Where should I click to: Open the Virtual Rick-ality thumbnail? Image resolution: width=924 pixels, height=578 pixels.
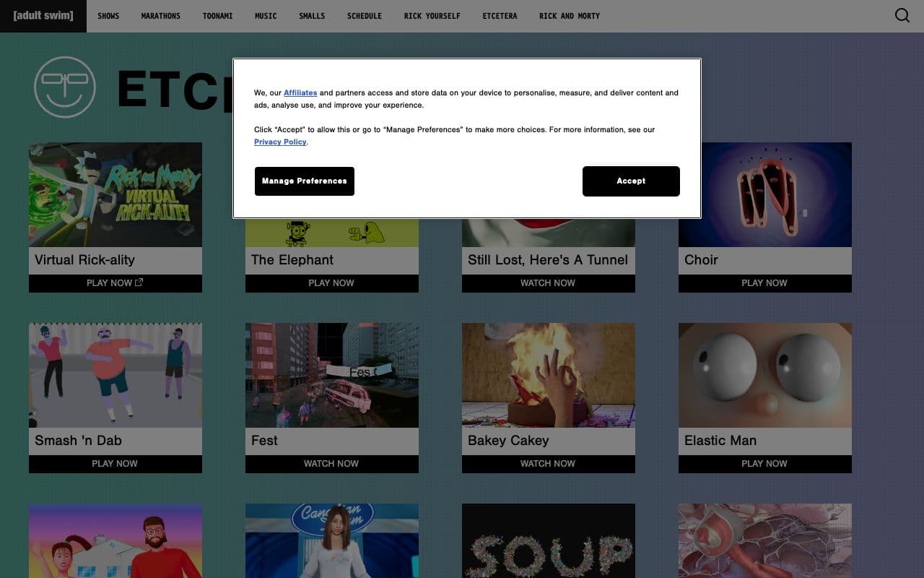(x=115, y=194)
